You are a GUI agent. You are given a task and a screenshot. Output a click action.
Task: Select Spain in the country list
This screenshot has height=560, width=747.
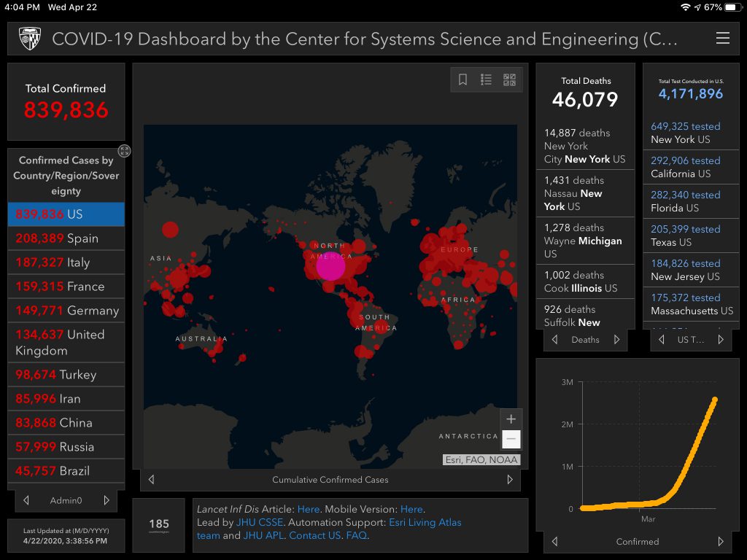coord(66,238)
